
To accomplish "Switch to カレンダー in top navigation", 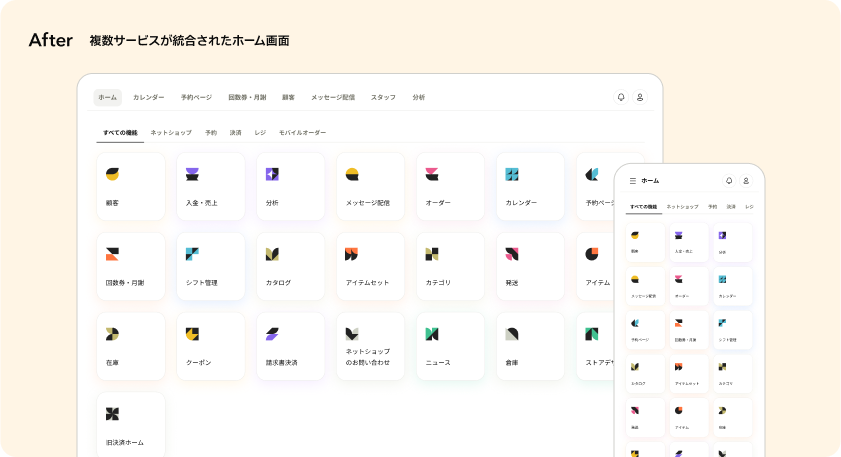I will point(149,97).
